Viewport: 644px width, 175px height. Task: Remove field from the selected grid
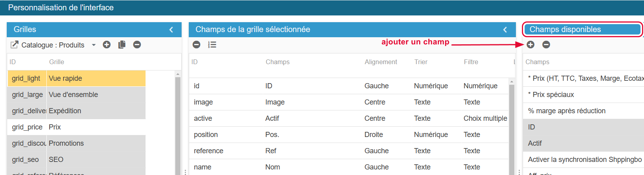196,45
